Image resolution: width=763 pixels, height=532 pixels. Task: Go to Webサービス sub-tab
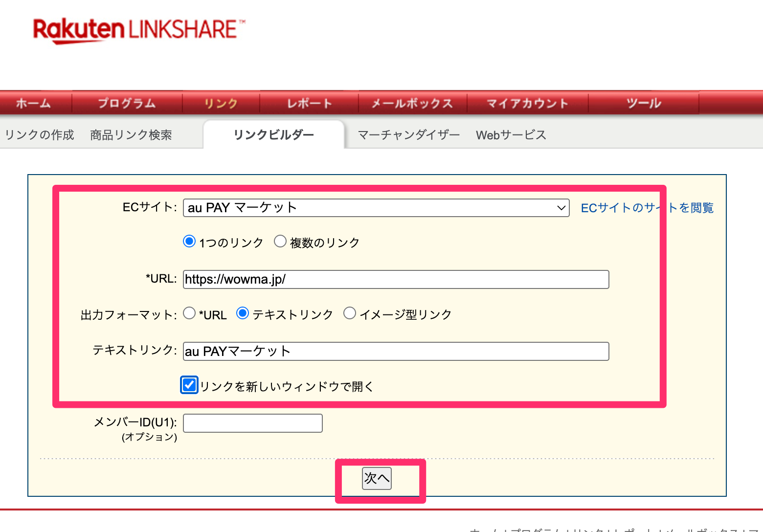[x=511, y=135]
